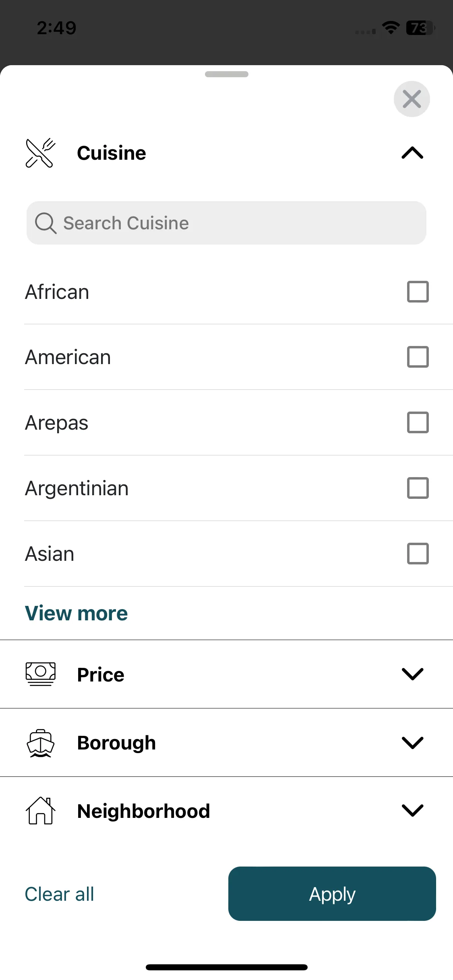Click the Price cash icon

[40, 674]
